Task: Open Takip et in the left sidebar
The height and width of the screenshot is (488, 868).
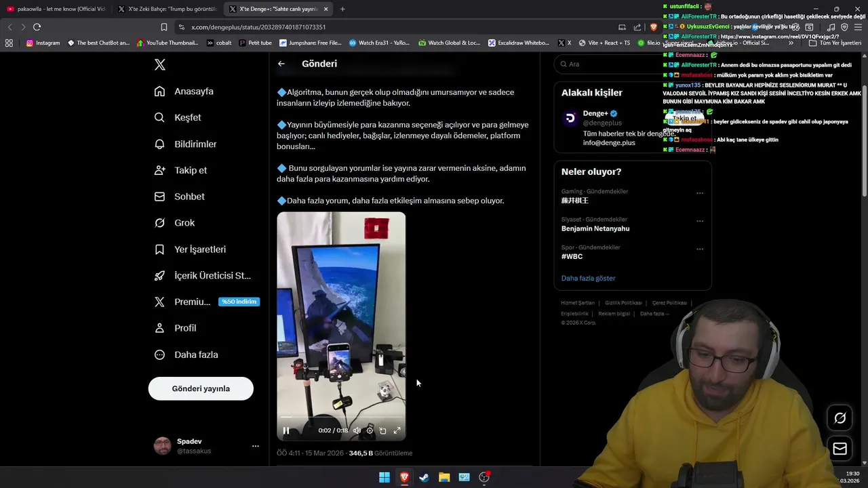Action: 180,170
